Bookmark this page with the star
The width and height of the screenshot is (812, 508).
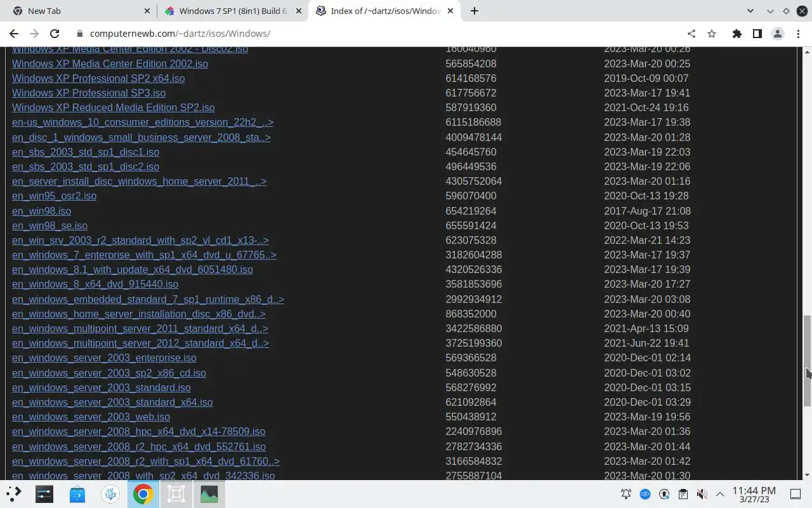(x=712, y=34)
